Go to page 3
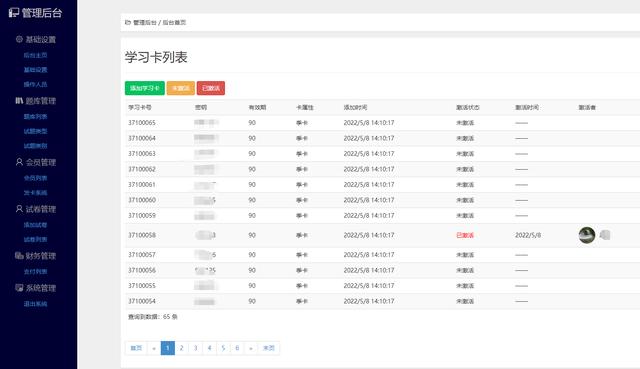The height and width of the screenshot is (369, 640). click(196, 348)
